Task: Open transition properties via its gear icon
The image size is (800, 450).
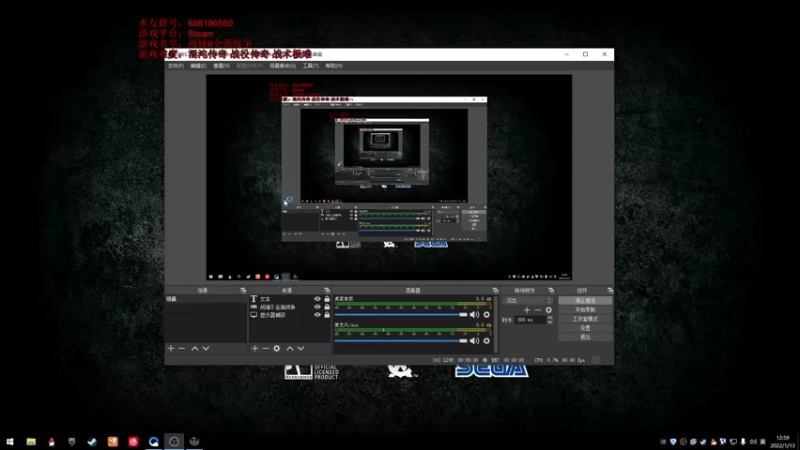Action: click(x=548, y=310)
